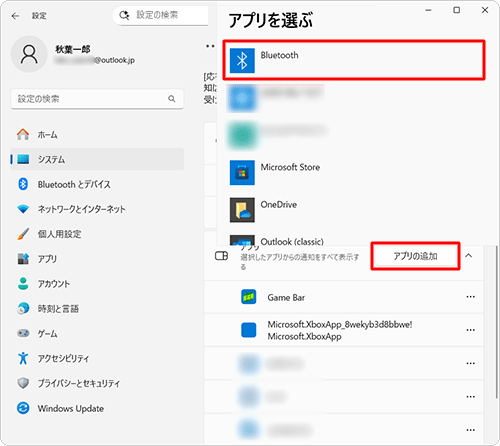
Task: Click the プライバシーとセキュリティ shield icon
Action: click(x=23, y=383)
